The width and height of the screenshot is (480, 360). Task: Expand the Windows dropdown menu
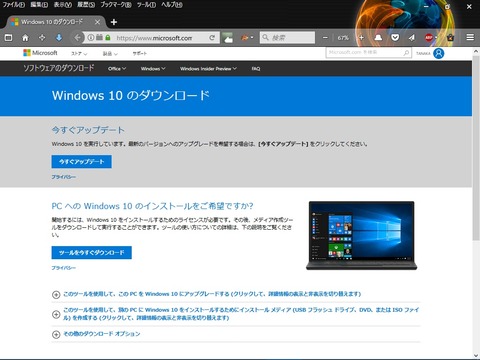(x=153, y=69)
